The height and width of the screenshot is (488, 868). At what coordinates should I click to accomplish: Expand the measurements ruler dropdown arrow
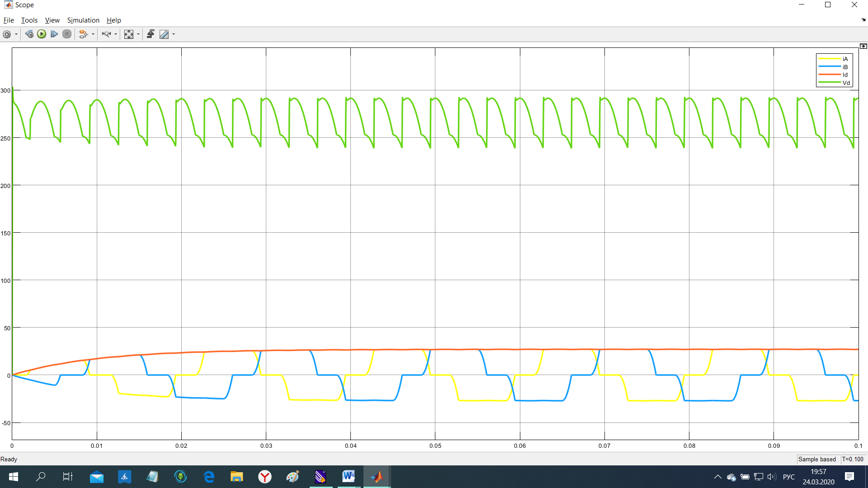[174, 34]
